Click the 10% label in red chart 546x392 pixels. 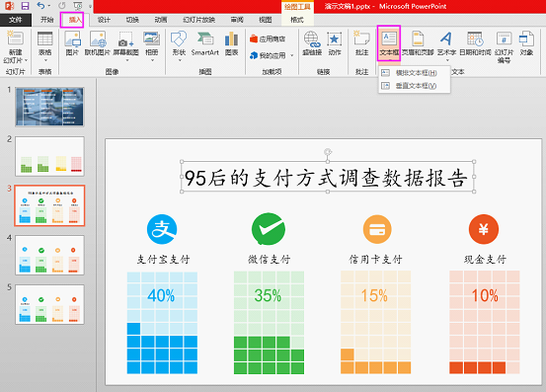tap(485, 295)
